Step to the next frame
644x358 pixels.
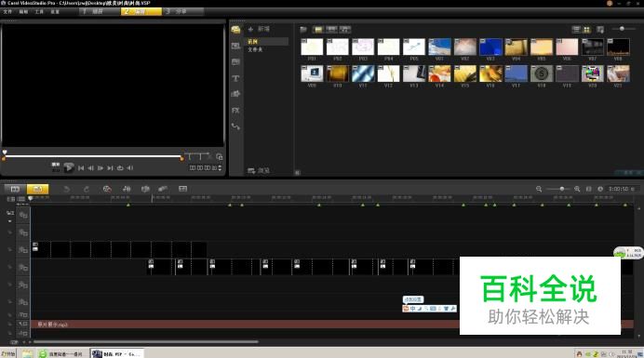coord(101,168)
